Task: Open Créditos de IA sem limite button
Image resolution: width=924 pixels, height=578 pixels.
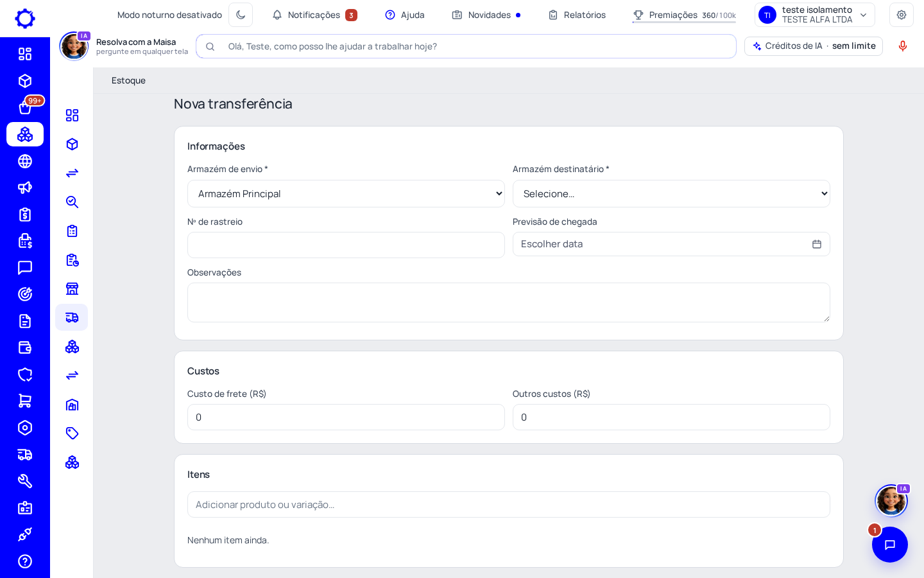Action: point(814,46)
